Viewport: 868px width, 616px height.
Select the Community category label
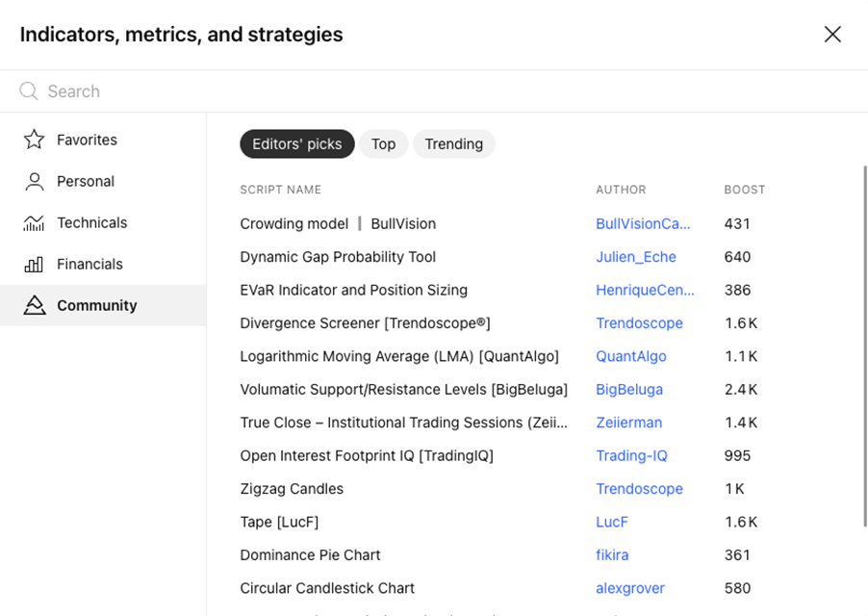(97, 305)
